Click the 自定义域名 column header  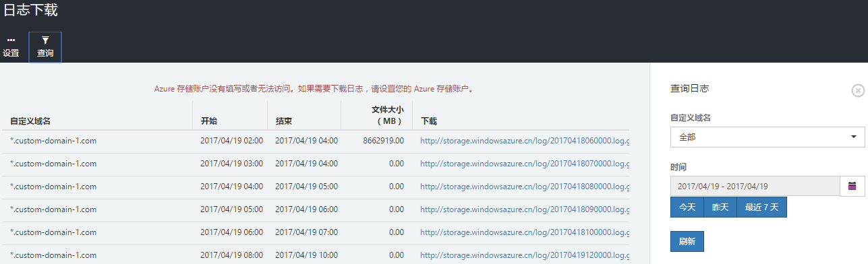point(30,121)
